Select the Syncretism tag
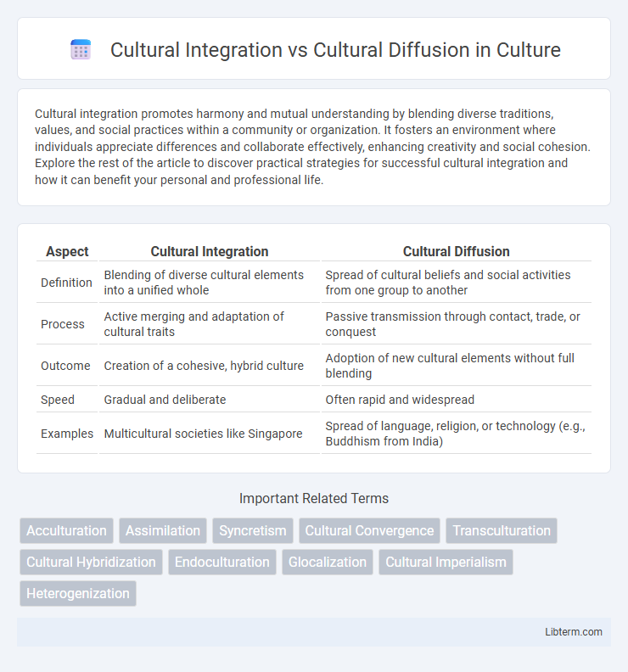The height and width of the screenshot is (672, 628). click(253, 530)
